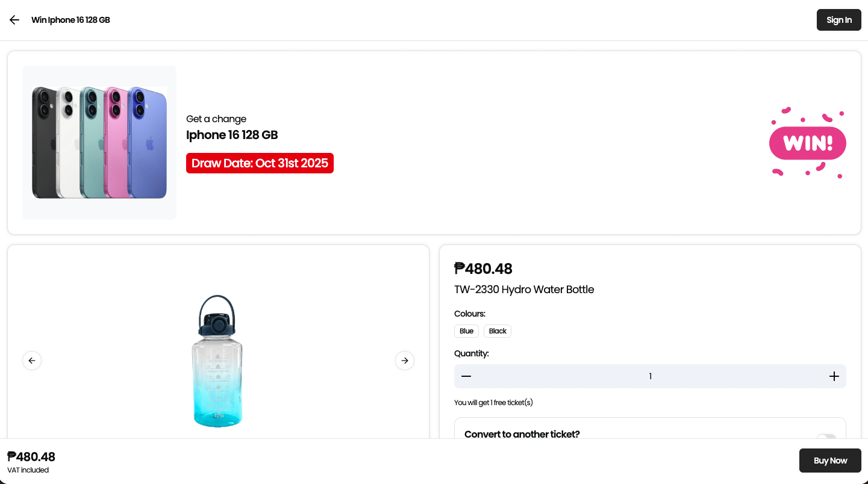Click the plus icon to increase quantity

[834, 376]
